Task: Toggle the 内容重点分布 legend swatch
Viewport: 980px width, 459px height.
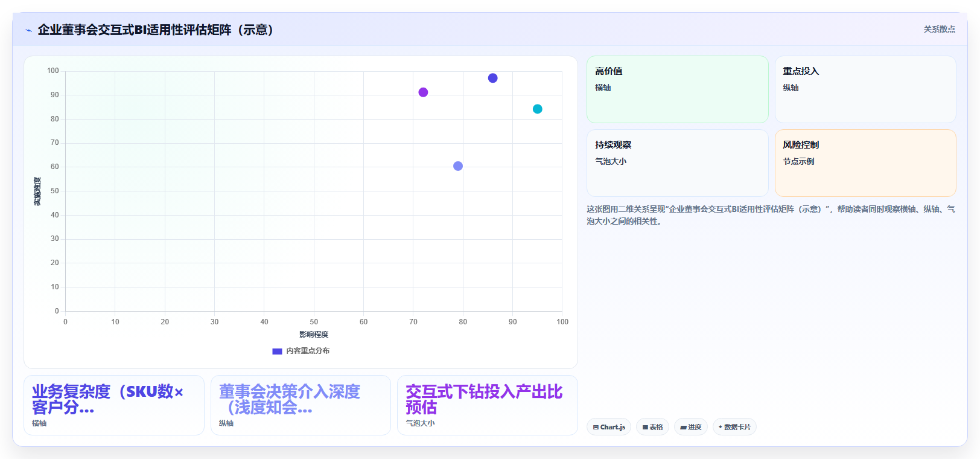Action: [x=277, y=351]
